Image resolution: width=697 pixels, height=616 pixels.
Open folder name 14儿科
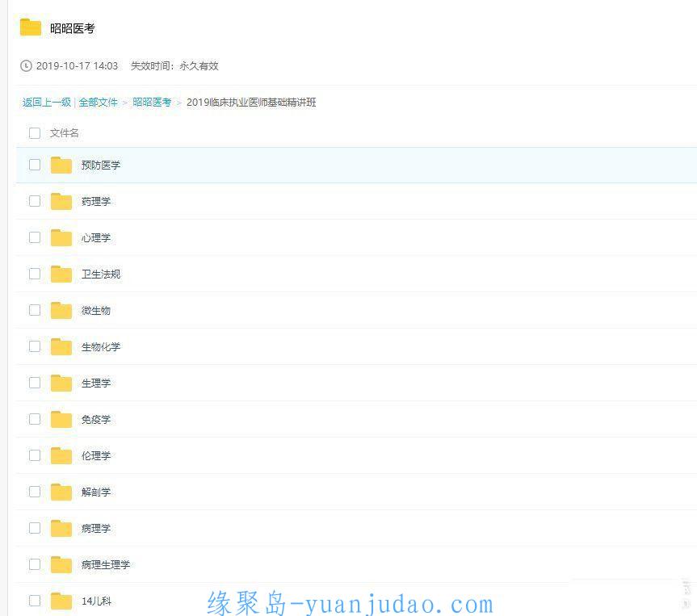point(96,601)
